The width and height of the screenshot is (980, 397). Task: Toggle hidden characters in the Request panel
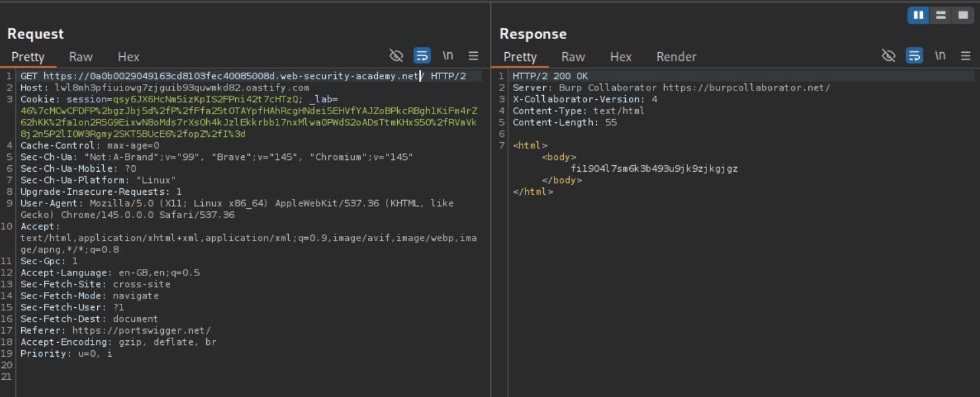click(x=396, y=55)
